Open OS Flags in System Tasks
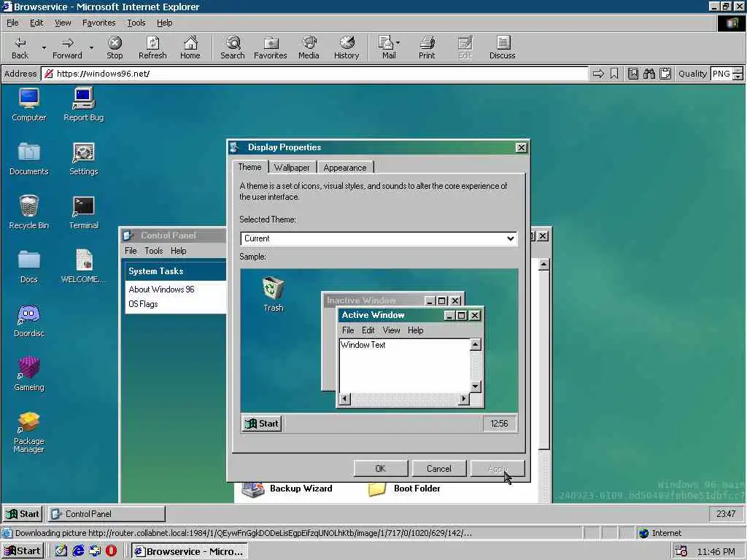747x560 pixels. 143,304
